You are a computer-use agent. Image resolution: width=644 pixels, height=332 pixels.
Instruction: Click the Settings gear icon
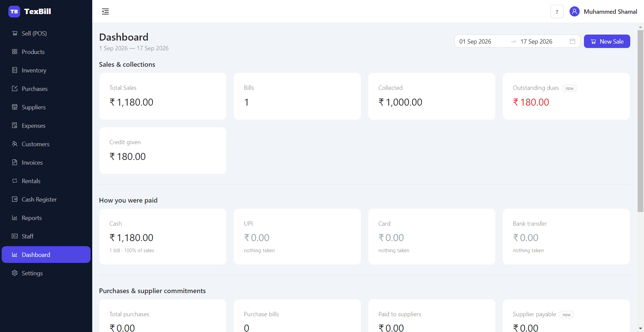coord(15,273)
